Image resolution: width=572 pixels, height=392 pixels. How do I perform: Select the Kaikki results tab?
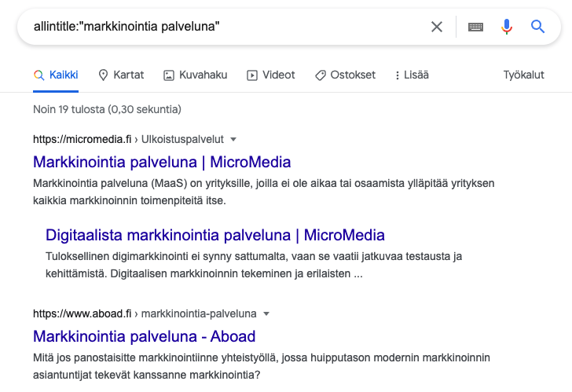[56, 75]
